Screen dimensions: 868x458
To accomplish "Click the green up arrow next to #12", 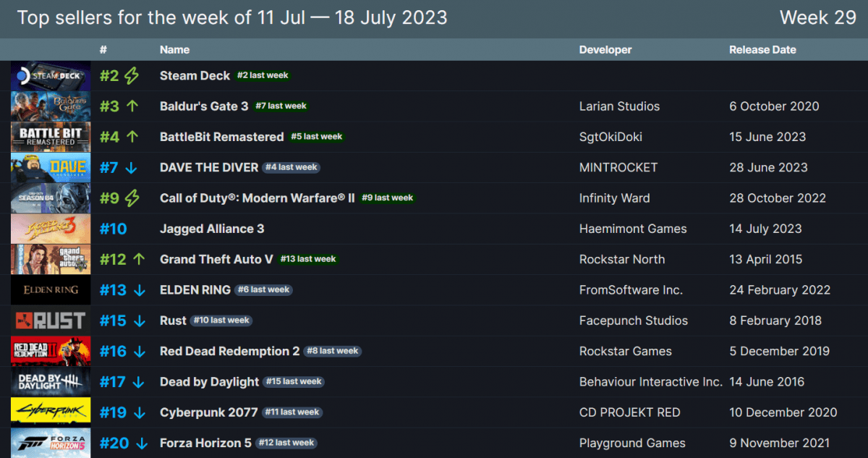I will [140, 259].
